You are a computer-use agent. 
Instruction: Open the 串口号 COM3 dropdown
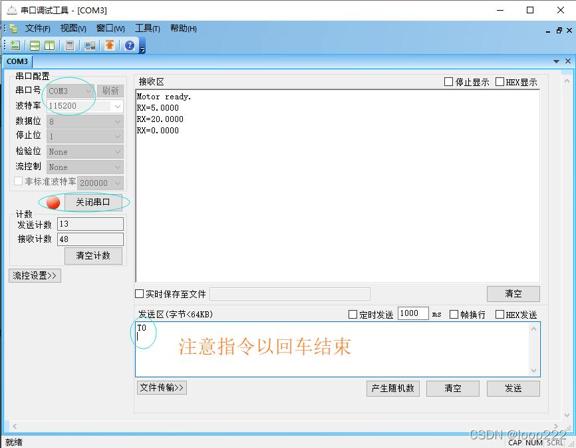70,91
